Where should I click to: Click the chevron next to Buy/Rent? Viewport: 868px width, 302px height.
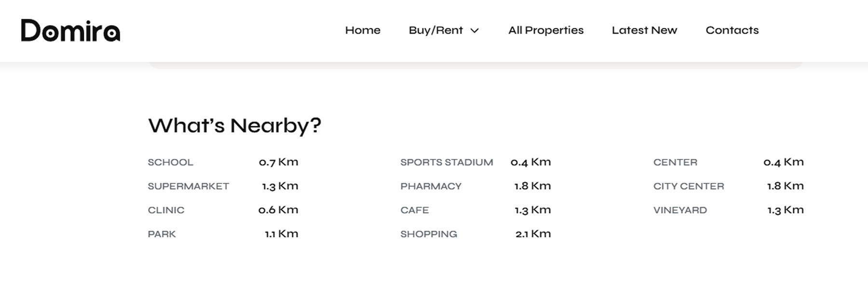[475, 31]
